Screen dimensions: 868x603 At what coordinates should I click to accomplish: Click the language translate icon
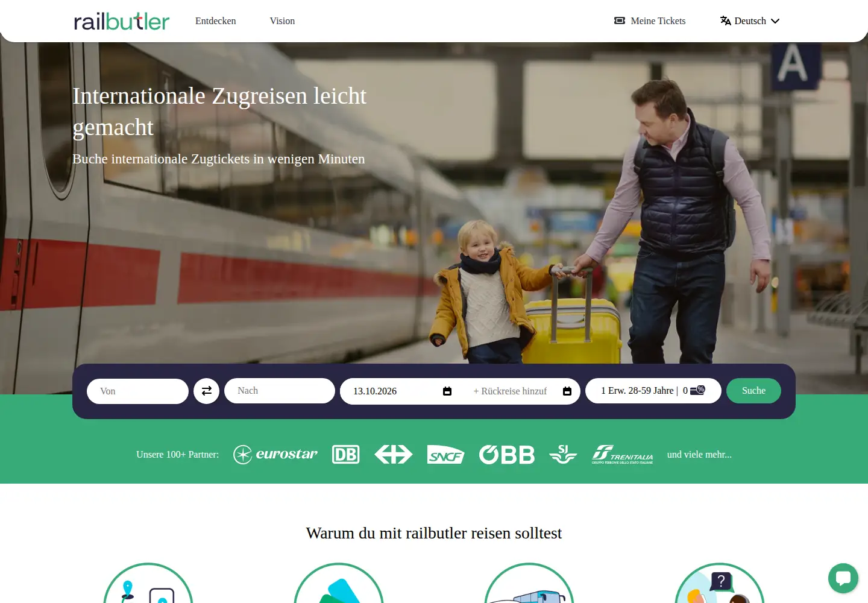coord(726,21)
